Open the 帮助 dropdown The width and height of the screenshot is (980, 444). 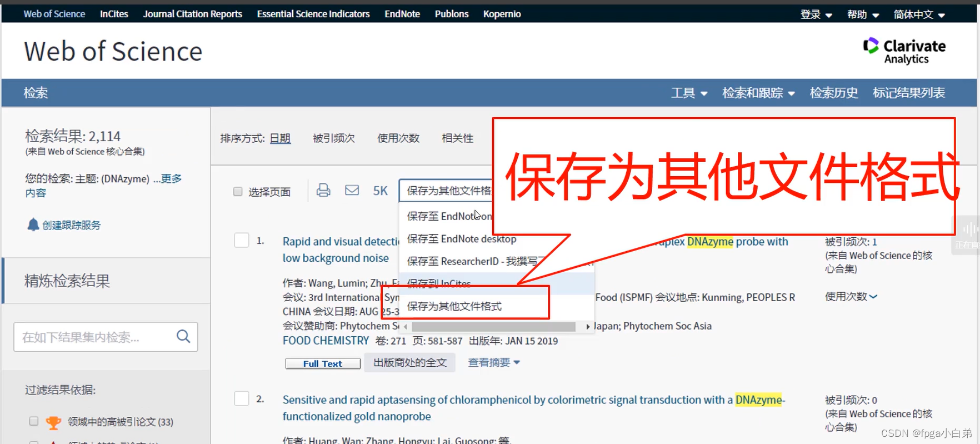(863, 14)
